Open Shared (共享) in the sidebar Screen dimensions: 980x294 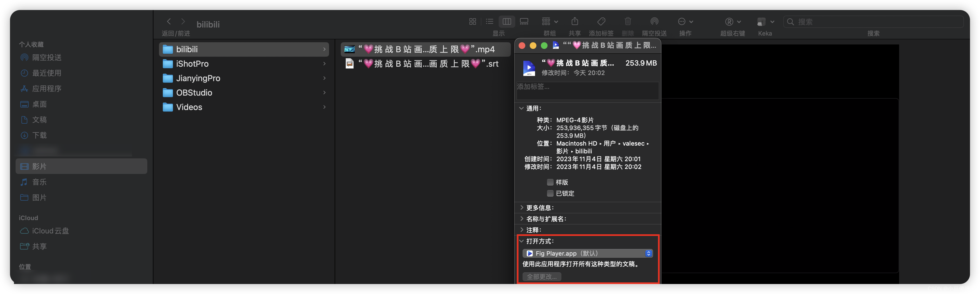pos(81,246)
